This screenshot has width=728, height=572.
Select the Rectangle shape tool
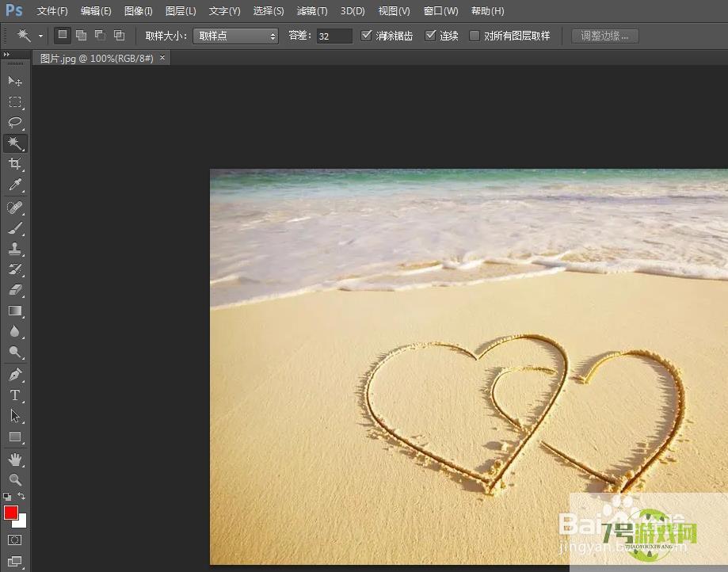[x=15, y=437]
